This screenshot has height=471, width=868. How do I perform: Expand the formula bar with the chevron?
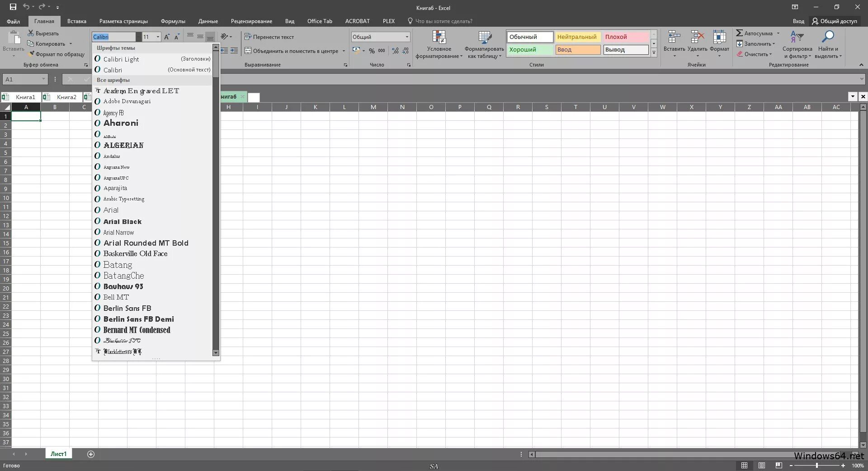862,79
